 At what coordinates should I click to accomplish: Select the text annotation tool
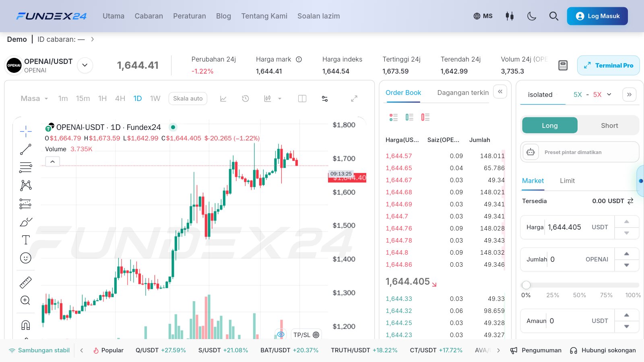coord(26,240)
